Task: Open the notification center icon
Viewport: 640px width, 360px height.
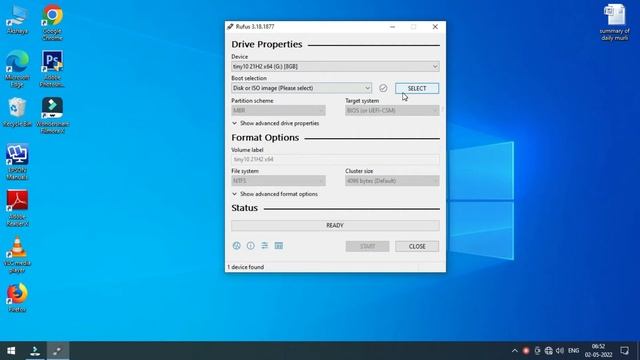Action: [x=624, y=351]
